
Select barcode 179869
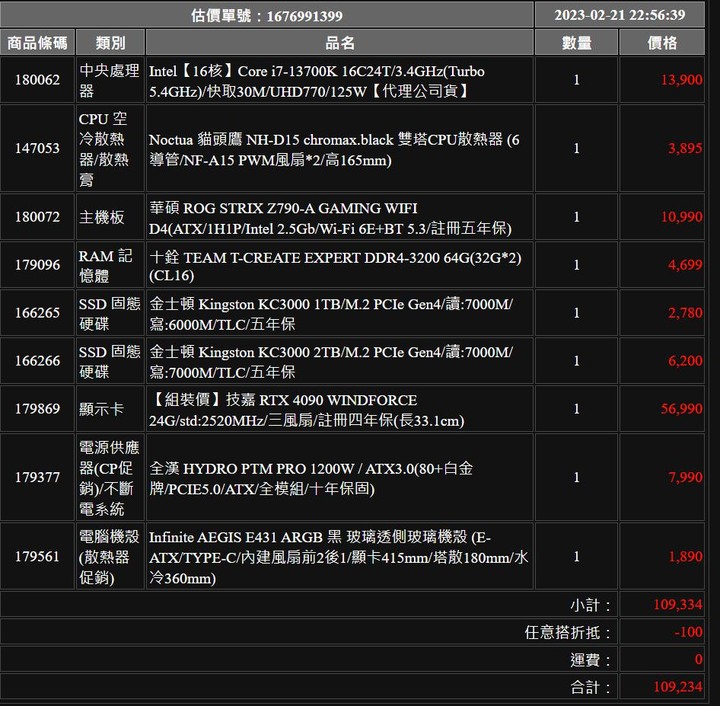tap(37, 409)
